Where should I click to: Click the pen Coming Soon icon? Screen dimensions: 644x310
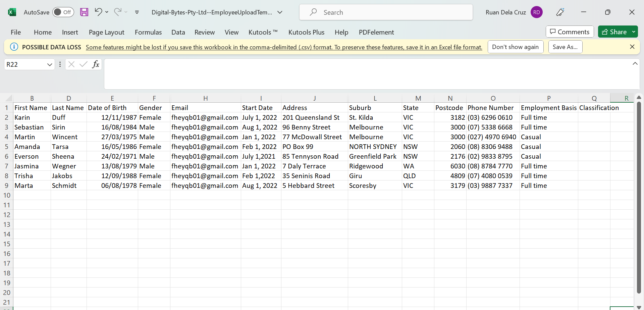click(x=560, y=12)
